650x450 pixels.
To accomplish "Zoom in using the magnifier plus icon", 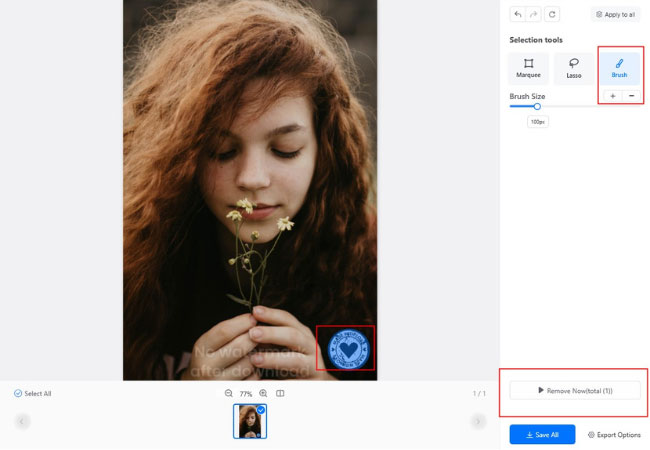I will [263, 394].
